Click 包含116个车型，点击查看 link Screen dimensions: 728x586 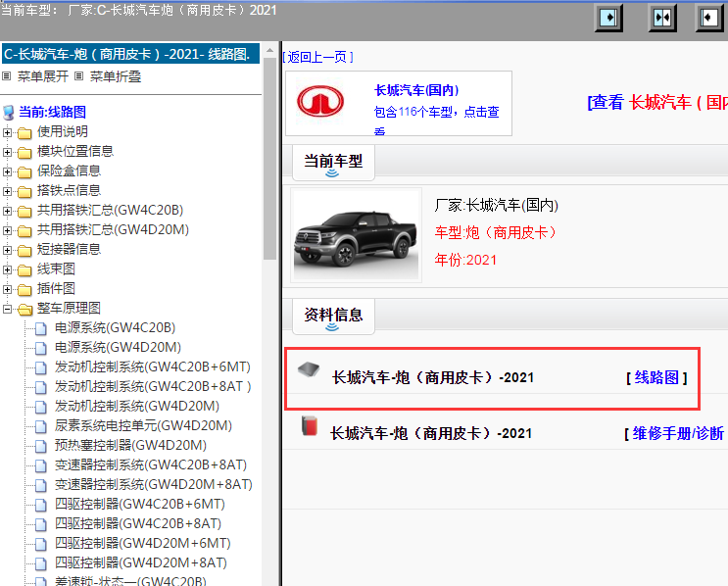pyautogui.click(x=436, y=121)
